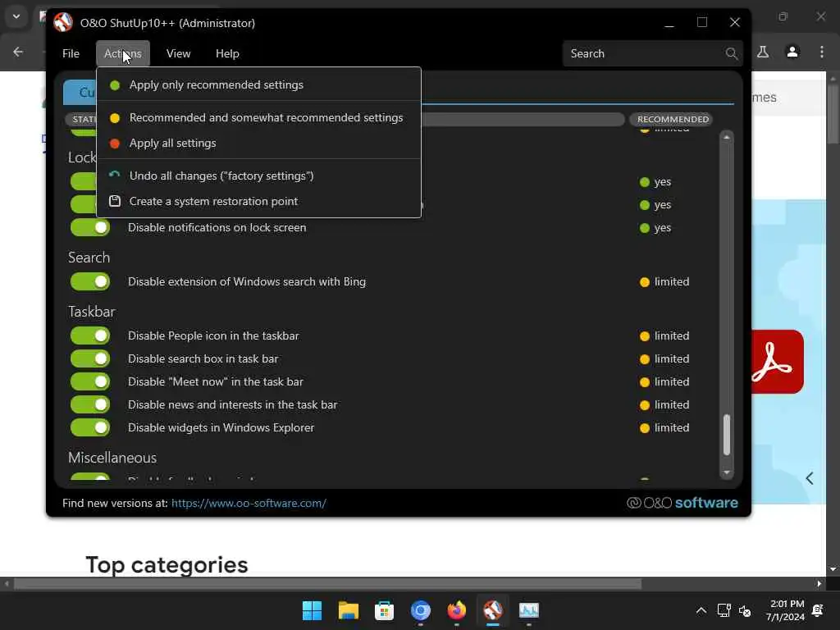This screenshot has height=630, width=840.
Task: Toggle Disable "Meet now" in the task bar
Action: point(90,381)
